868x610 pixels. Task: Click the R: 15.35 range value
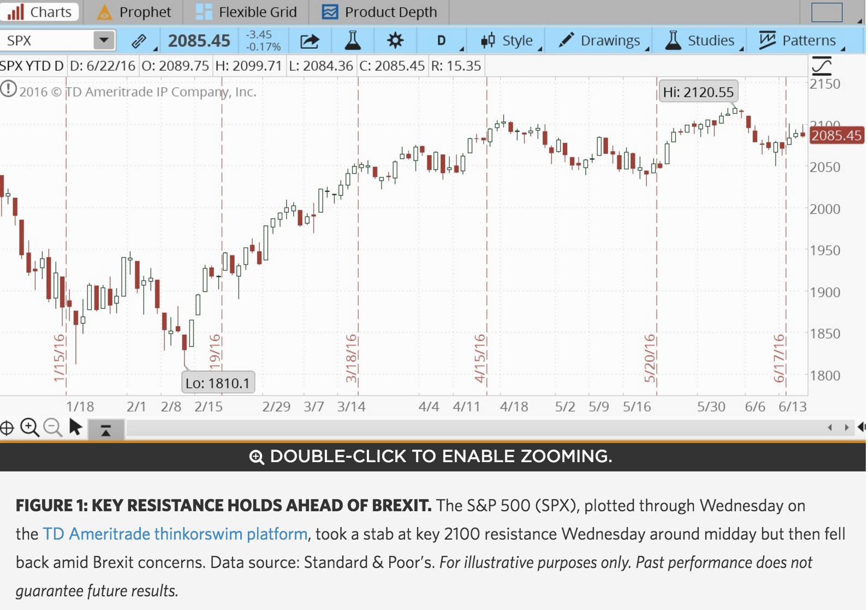coord(456,66)
